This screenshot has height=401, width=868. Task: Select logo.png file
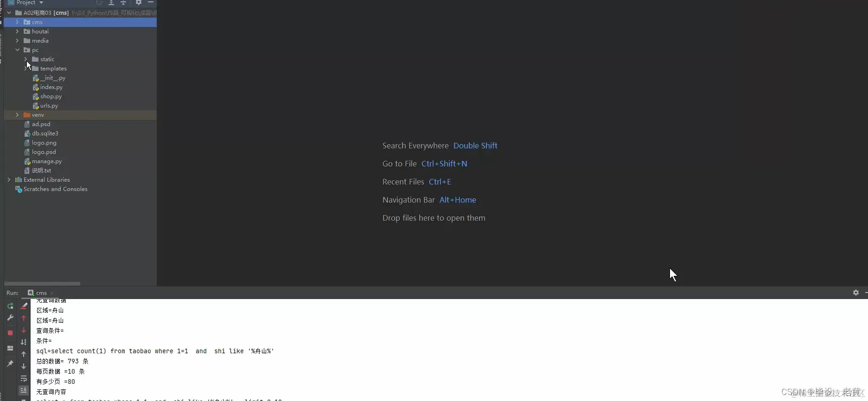(x=44, y=143)
